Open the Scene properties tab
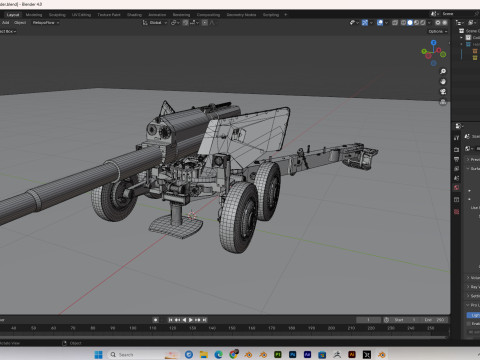The width and height of the screenshot is (480, 360). (457, 178)
